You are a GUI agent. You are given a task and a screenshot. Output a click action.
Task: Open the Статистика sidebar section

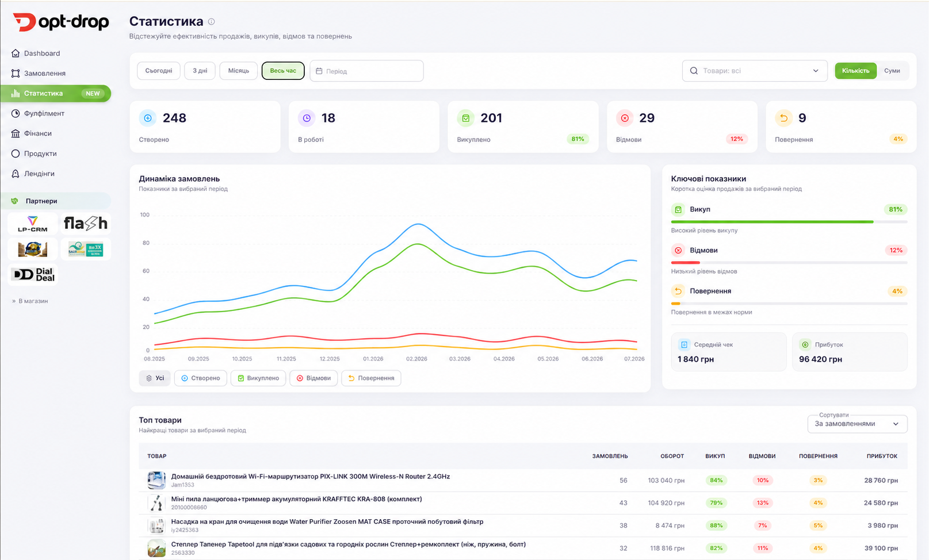55,94
